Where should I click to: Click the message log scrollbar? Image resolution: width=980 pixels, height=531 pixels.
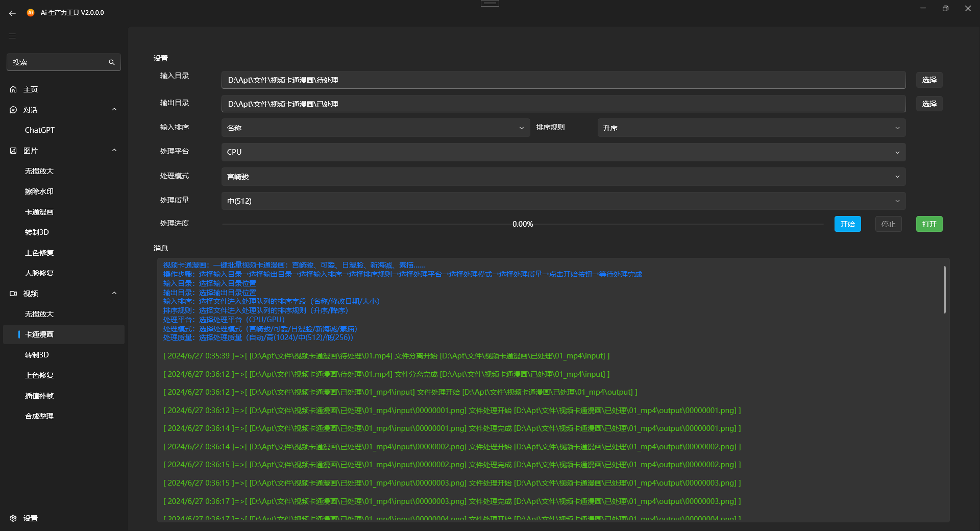[945, 289]
